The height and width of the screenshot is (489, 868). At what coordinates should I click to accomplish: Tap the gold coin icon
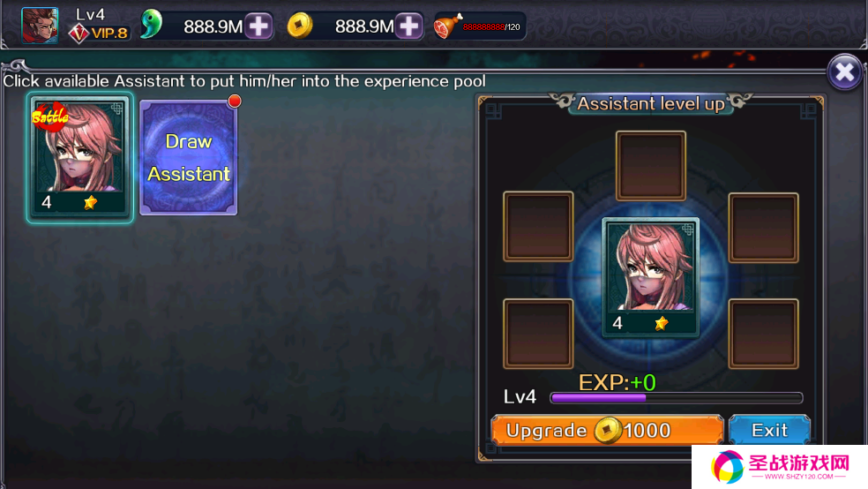300,26
